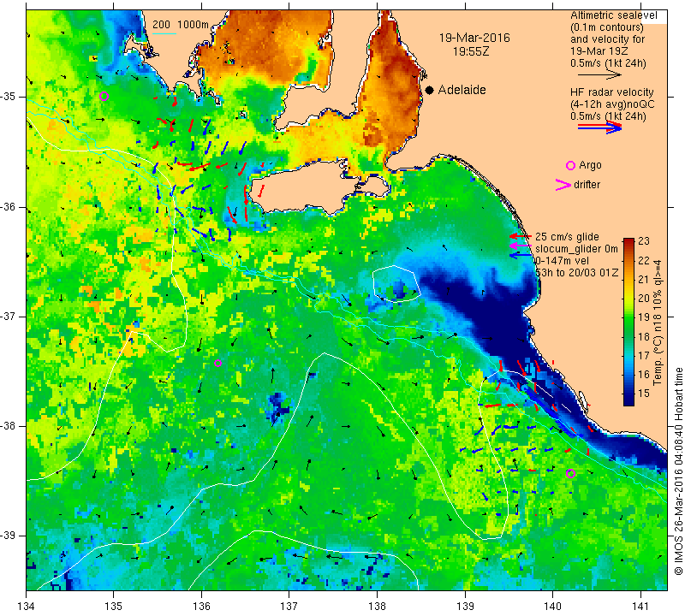
Task: Click the red-blue HF radar scale arrow
Action: 599,127
